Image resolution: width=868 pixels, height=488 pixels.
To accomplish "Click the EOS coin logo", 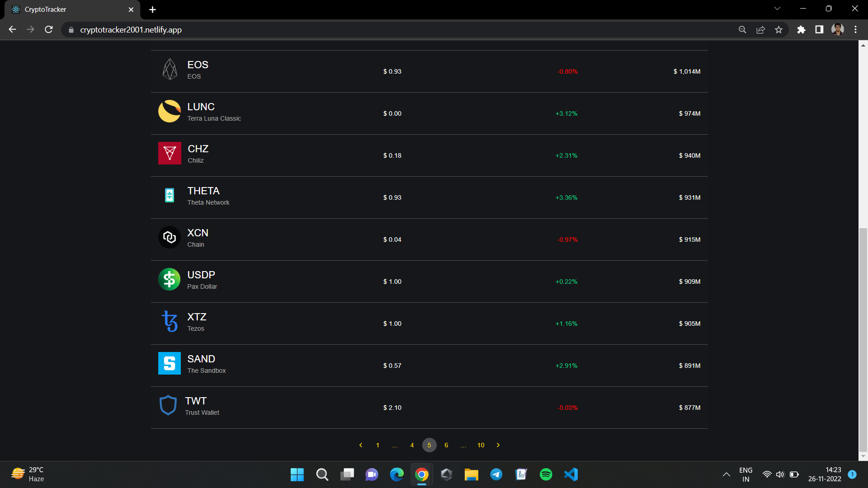I will (170, 69).
